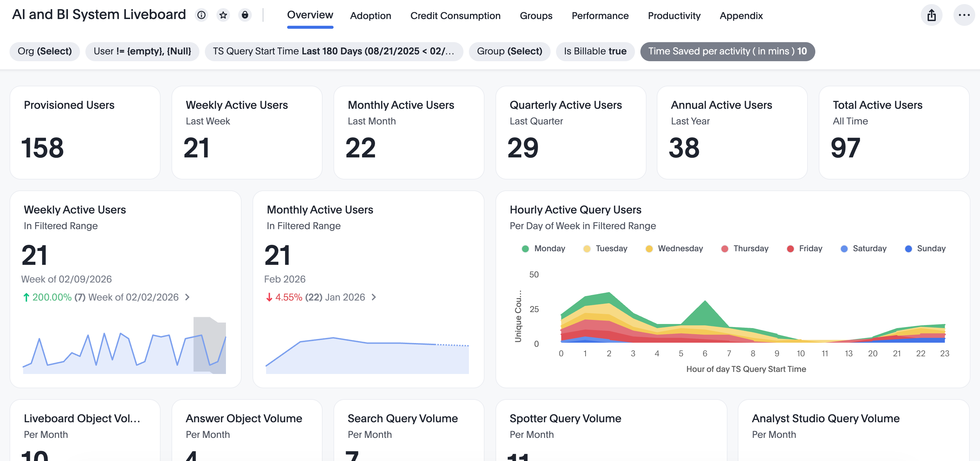Viewport: 980px width, 461px height.
Task: Open the Group (Select) filter chip
Action: (510, 51)
